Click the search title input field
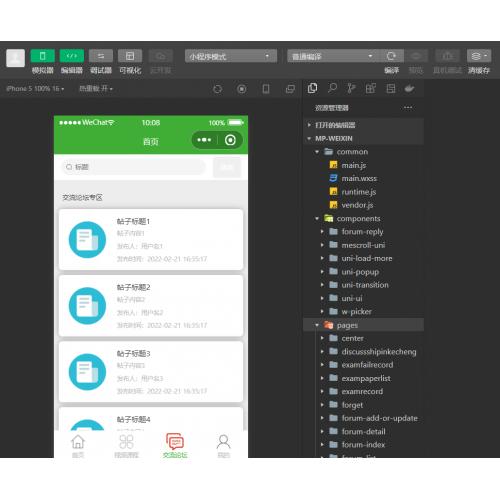This screenshot has height=500, width=500. coord(134,167)
